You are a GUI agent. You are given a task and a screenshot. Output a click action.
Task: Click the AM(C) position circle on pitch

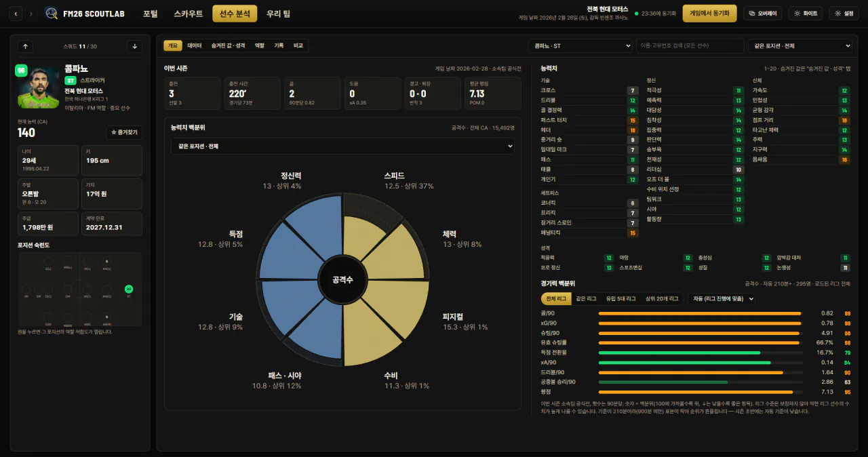tap(106, 289)
